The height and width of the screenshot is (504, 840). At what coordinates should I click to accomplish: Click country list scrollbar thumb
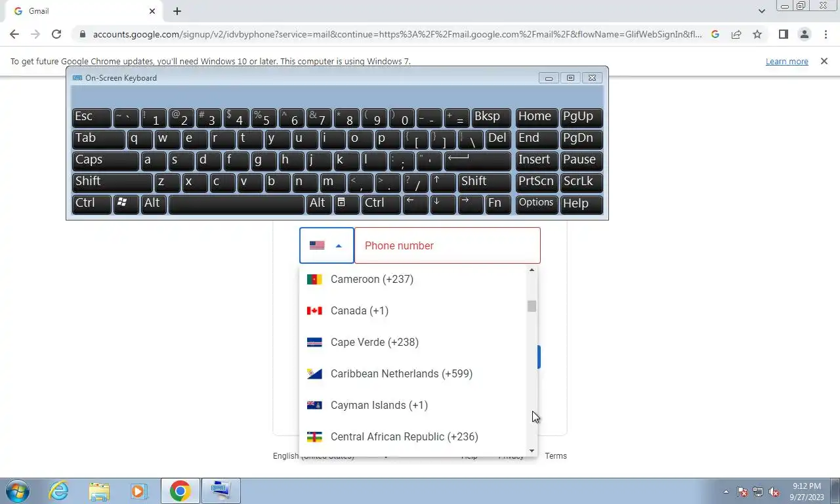(x=532, y=306)
